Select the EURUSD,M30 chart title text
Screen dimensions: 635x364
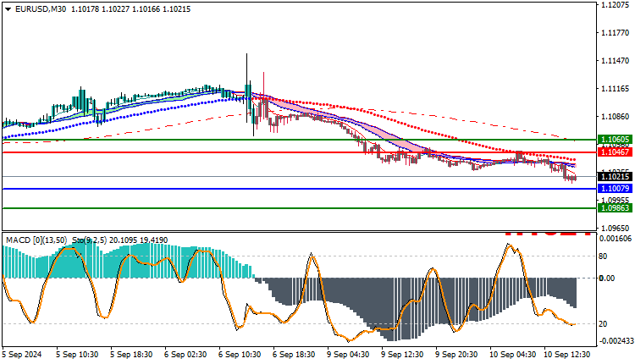[x=41, y=9]
